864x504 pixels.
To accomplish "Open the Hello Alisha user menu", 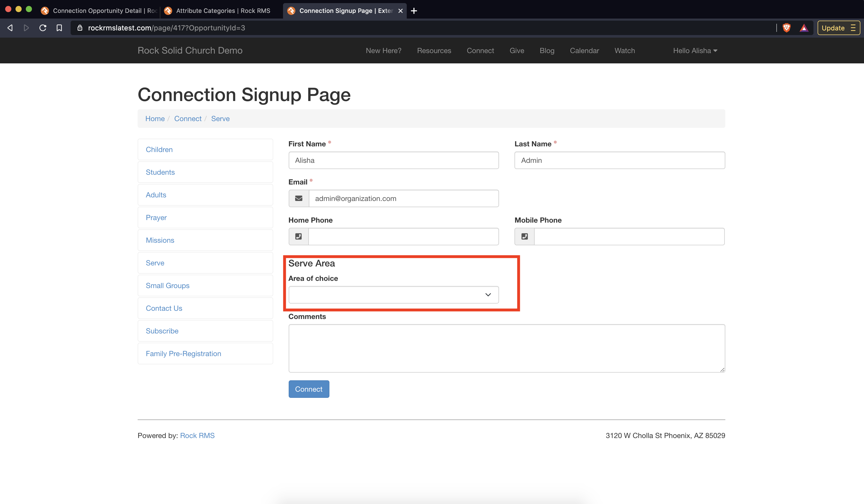I will tap(695, 51).
